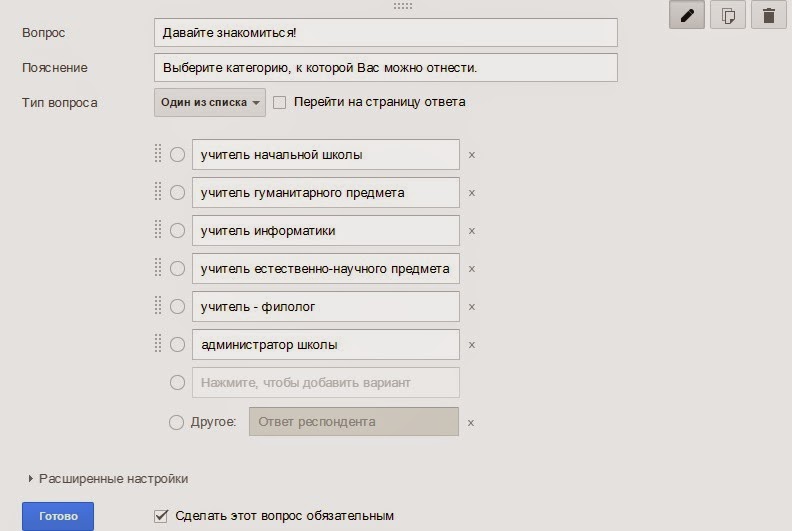The width and height of the screenshot is (792, 531).
Task: Click drag handle beside 'учитель - филолог'
Action: pos(158,306)
